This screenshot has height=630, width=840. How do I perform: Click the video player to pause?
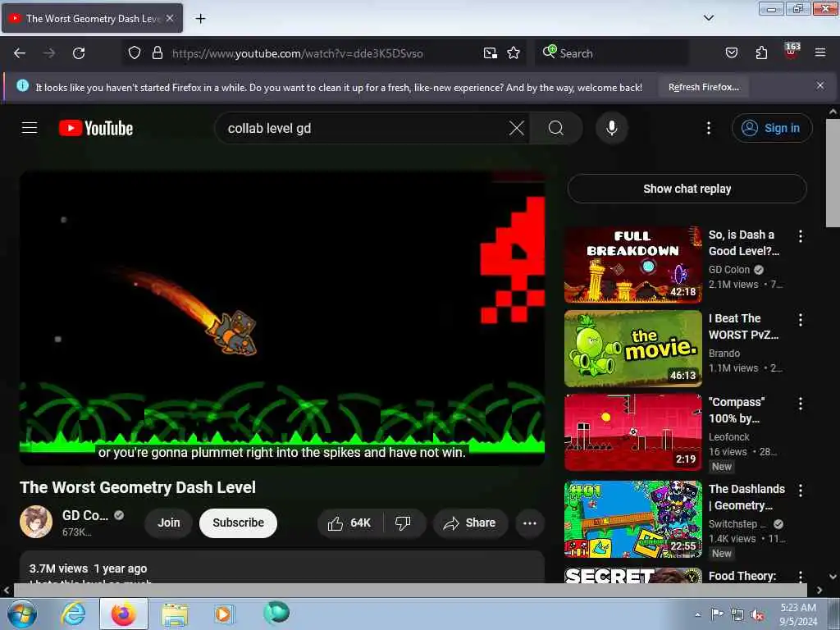pos(282,317)
